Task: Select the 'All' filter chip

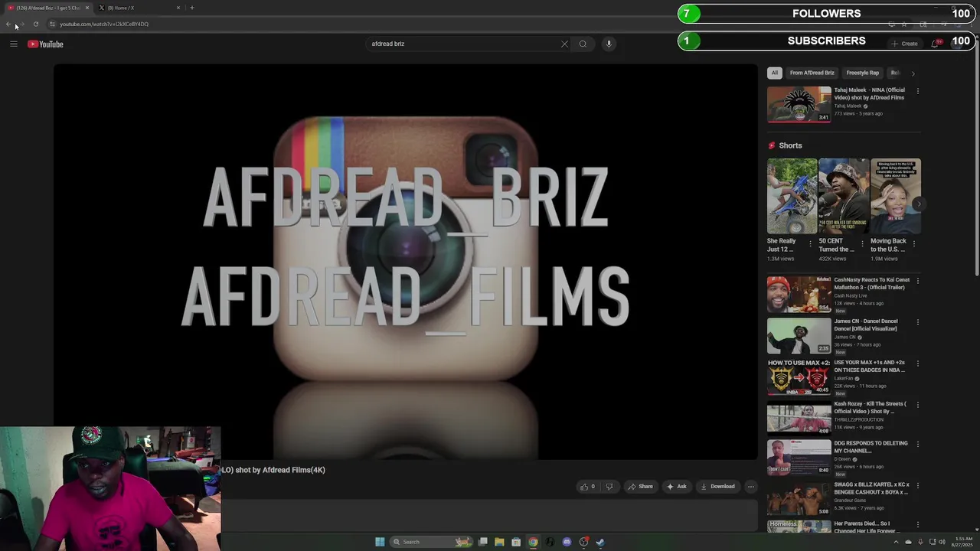Action: point(774,73)
